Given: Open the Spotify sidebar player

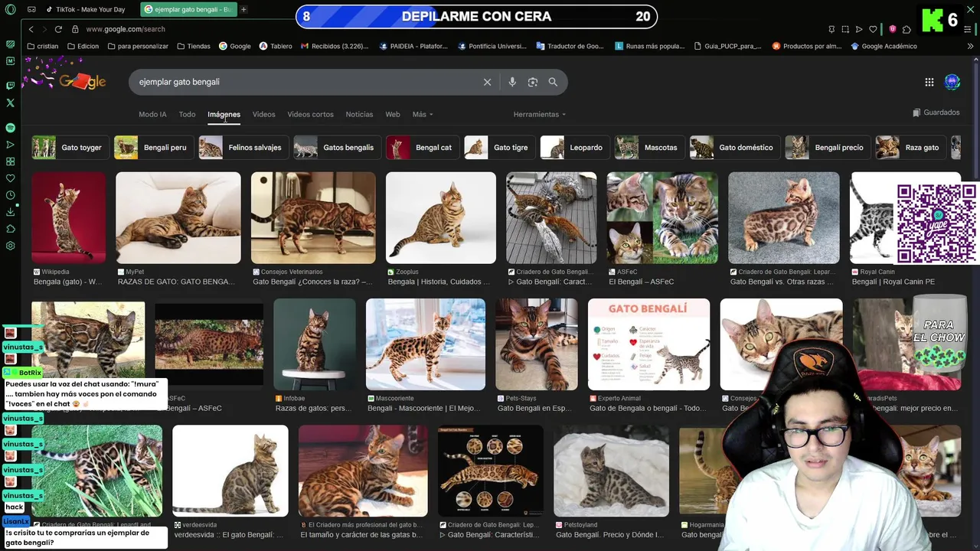Looking at the screenshot, I should point(11,128).
